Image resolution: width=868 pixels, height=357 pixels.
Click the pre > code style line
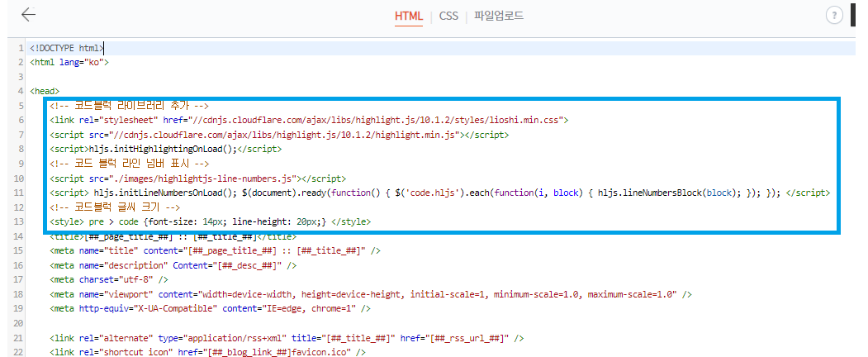tap(210, 222)
